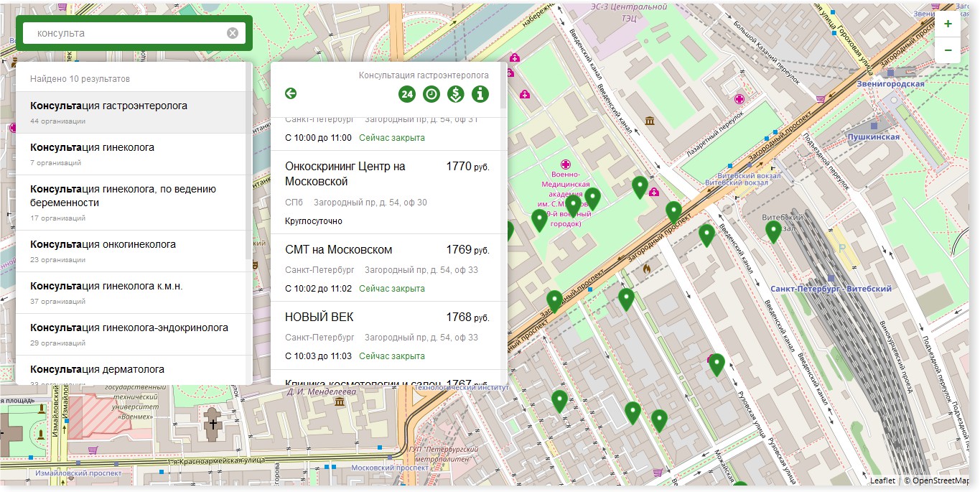The image size is (980, 492).
Task: Click the Звенигородская metro station icon
Action: [891, 73]
